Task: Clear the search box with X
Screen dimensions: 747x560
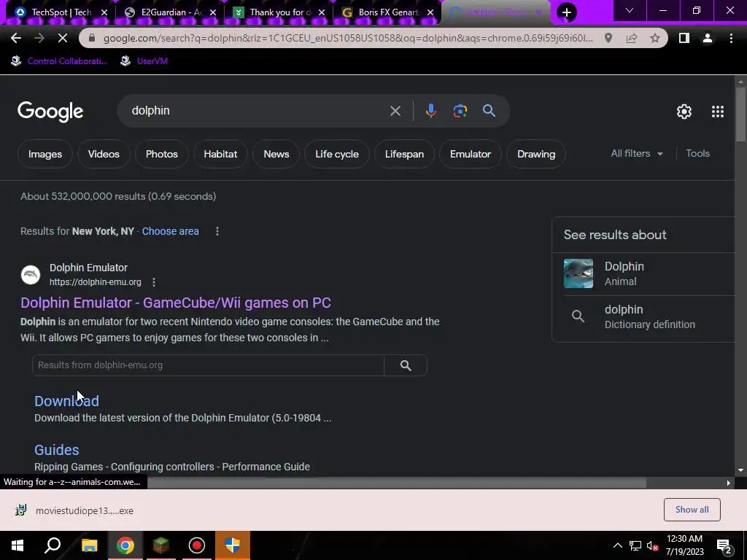Action: (x=395, y=111)
